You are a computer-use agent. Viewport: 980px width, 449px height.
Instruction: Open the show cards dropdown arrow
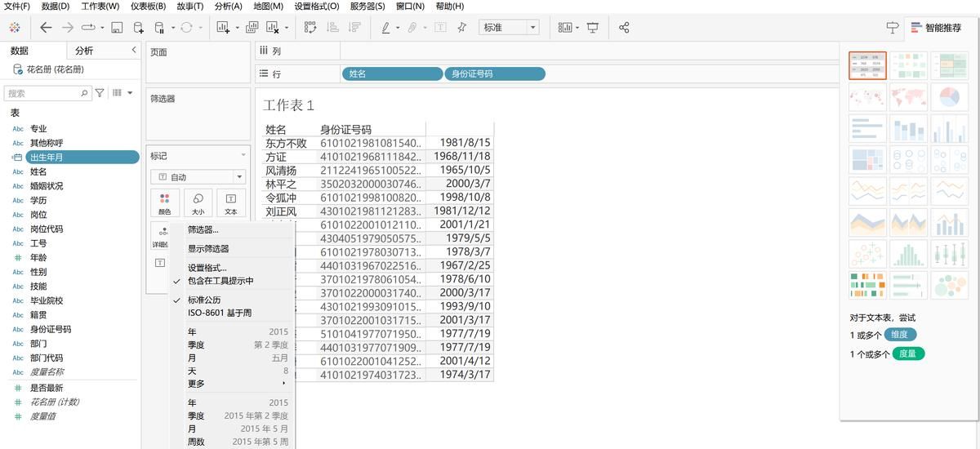pyautogui.click(x=577, y=29)
